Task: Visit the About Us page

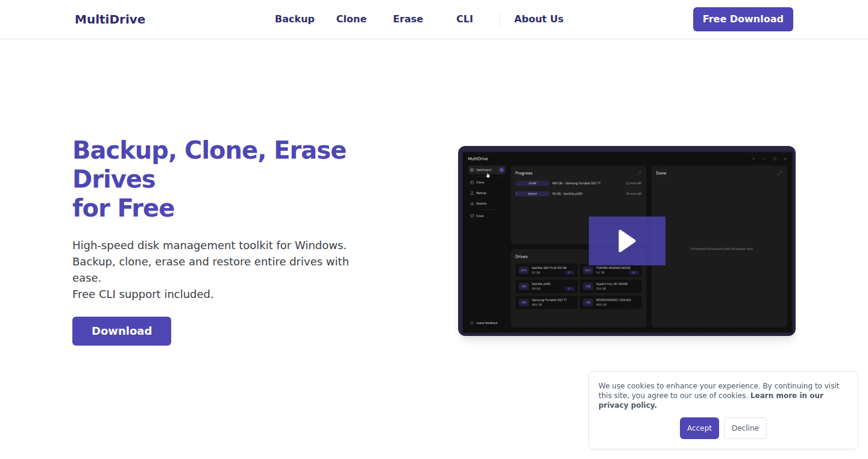Action: pyautogui.click(x=539, y=19)
